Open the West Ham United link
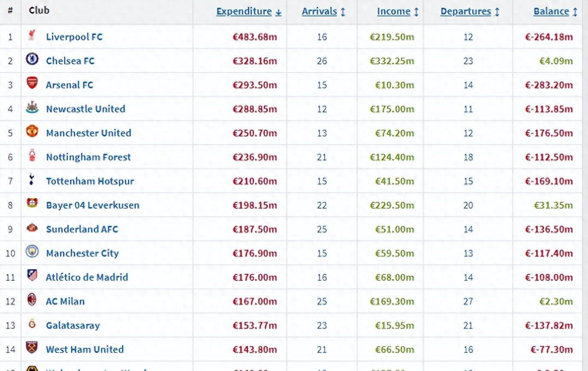Screen dimensions: 588x371 (x=85, y=350)
